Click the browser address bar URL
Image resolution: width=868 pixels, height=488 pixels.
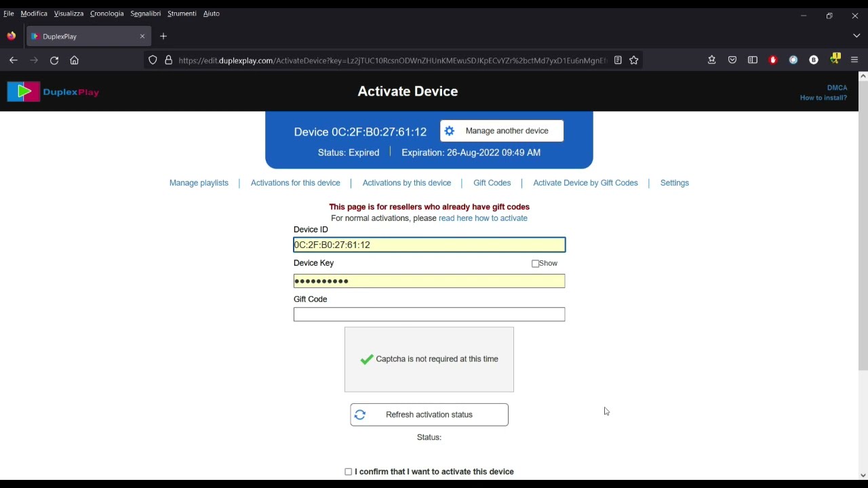pos(392,60)
